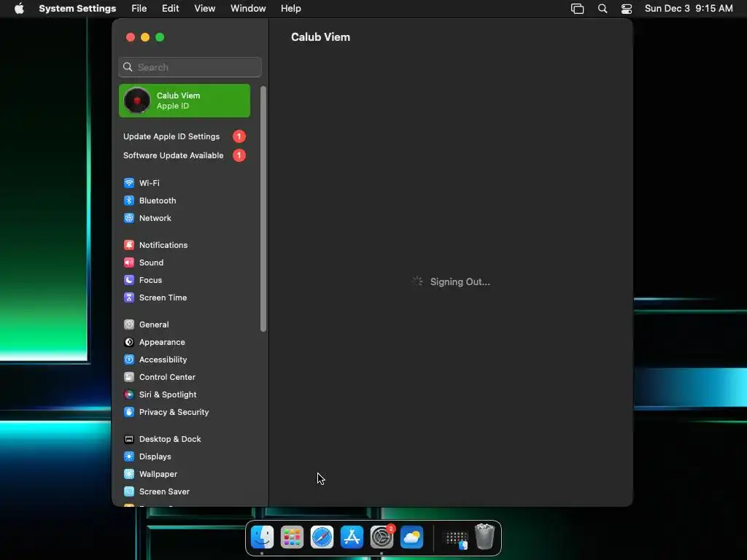The width and height of the screenshot is (747, 560).
Task: Open the Spotlight search in menu bar
Action: [x=602, y=9]
